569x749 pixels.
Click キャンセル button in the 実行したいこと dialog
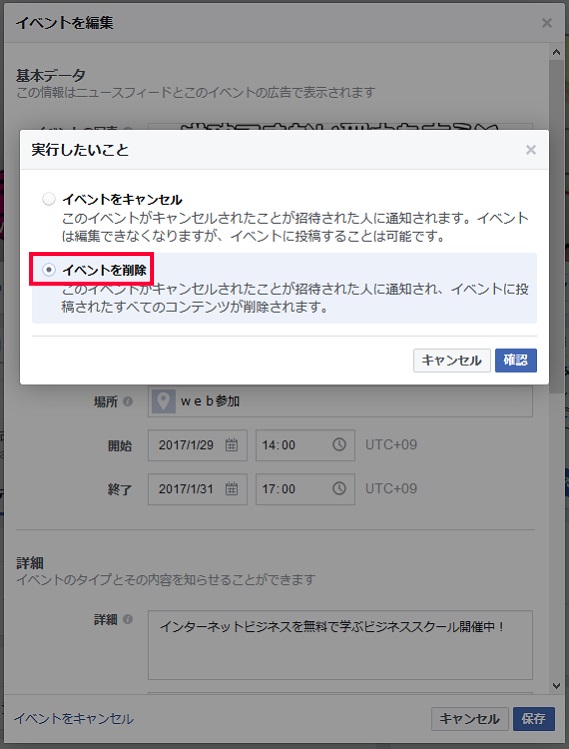tap(451, 360)
